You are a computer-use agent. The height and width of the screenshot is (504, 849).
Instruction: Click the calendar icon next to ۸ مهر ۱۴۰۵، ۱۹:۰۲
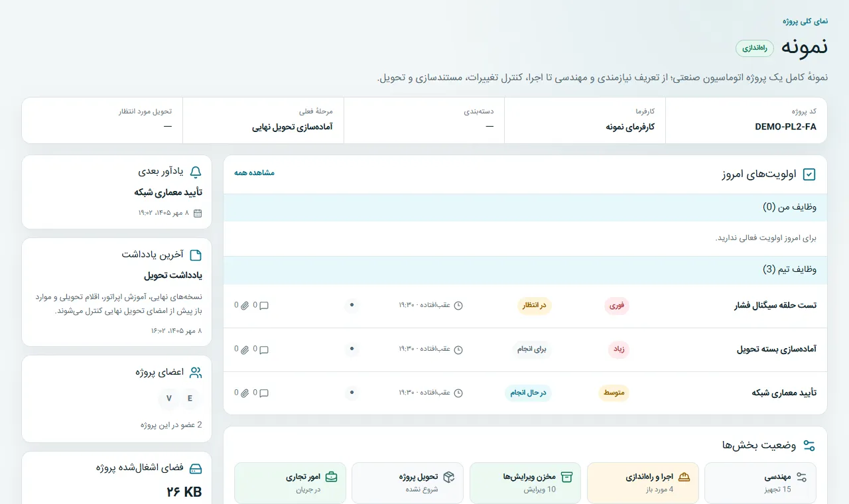(x=198, y=213)
